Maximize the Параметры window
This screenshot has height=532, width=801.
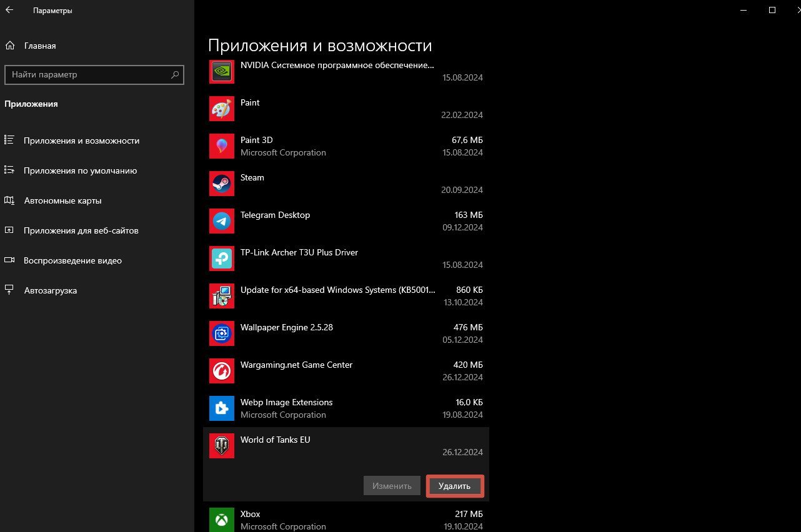click(772, 10)
